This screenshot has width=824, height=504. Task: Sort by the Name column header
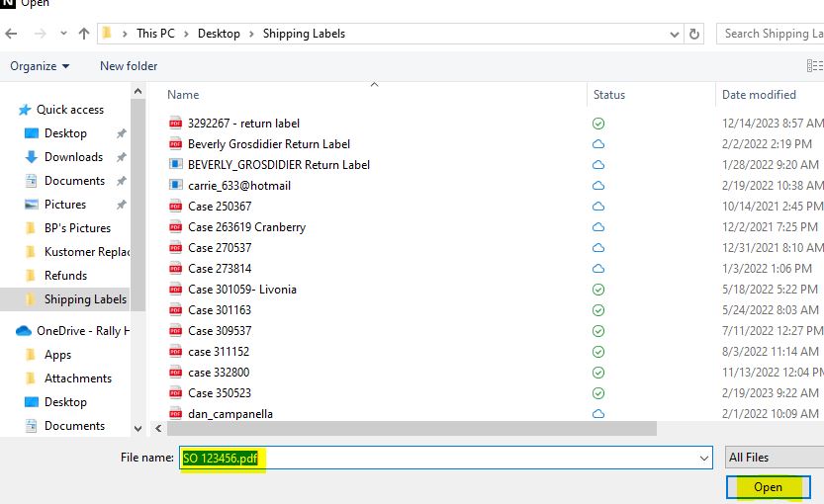point(183,95)
